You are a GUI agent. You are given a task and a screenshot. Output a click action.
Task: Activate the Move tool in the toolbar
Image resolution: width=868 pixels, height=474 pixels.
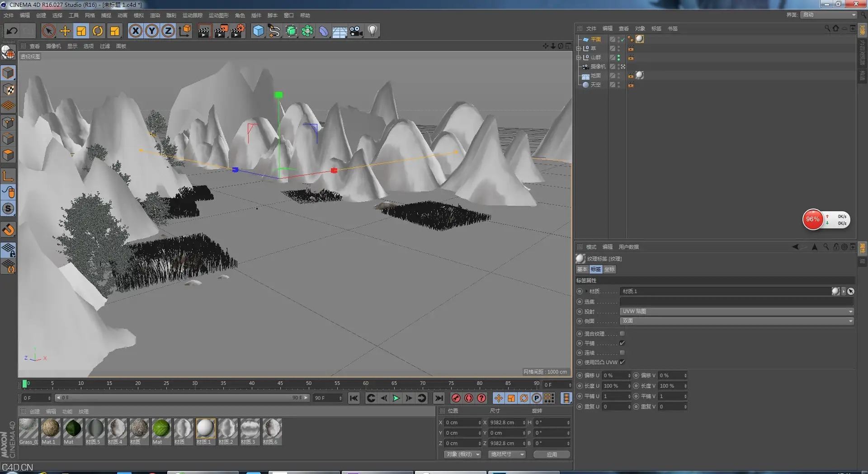pos(65,31)
